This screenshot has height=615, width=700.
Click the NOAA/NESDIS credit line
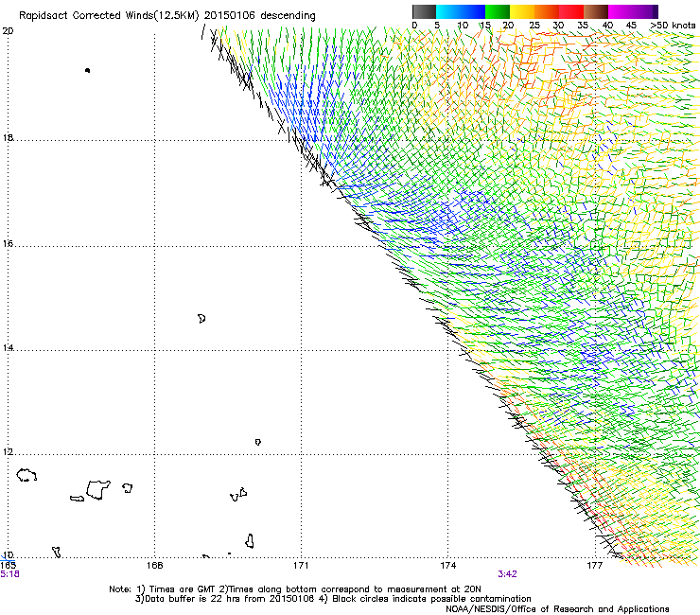click(x=557, y=609)
